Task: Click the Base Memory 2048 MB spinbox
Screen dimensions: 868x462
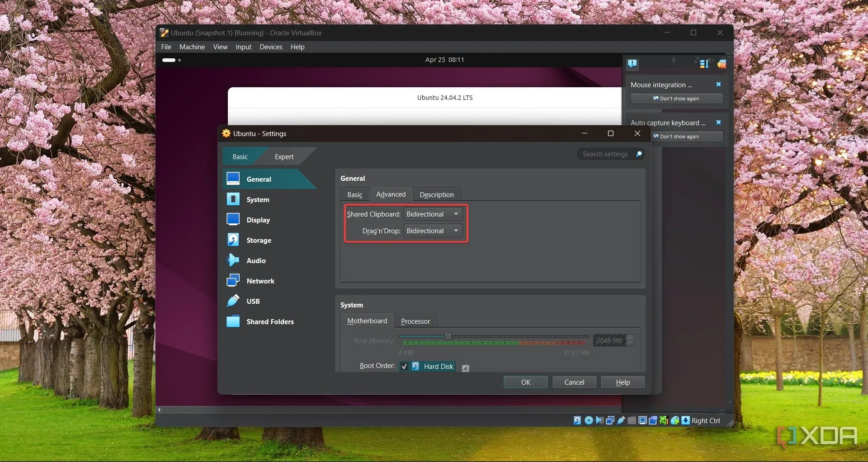Action: click(x=613, y=340)
